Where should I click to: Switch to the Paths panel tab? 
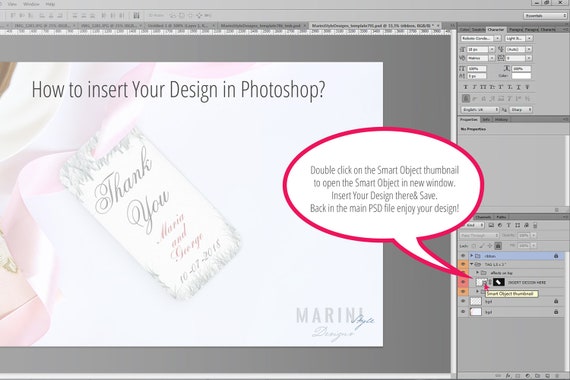(501, 217)
